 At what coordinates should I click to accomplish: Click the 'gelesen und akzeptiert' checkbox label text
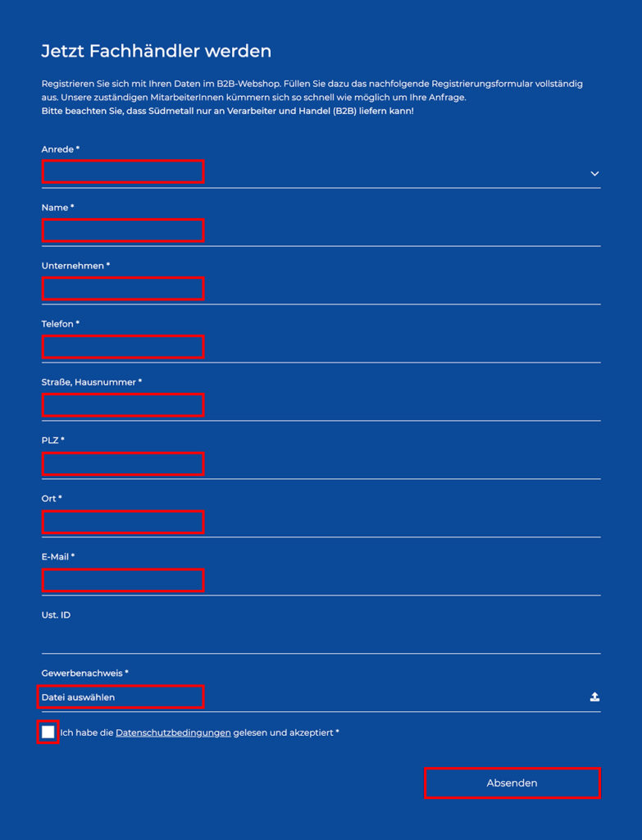pos(284,733)
